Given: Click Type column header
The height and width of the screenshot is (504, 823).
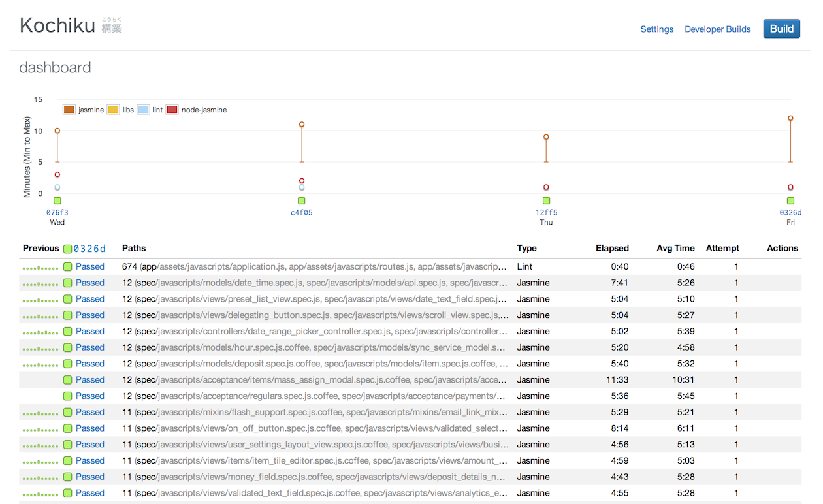Looking at the screenshot, I should tap(526, 248).
